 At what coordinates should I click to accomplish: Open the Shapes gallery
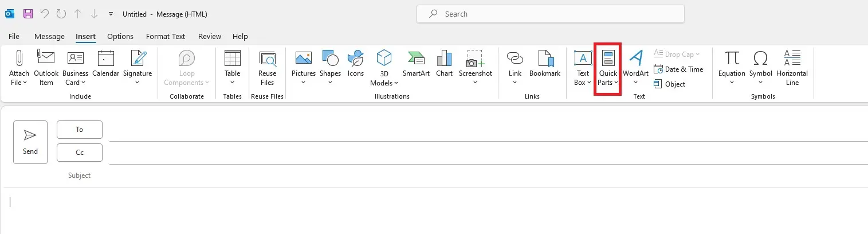[x=331, y=68]
